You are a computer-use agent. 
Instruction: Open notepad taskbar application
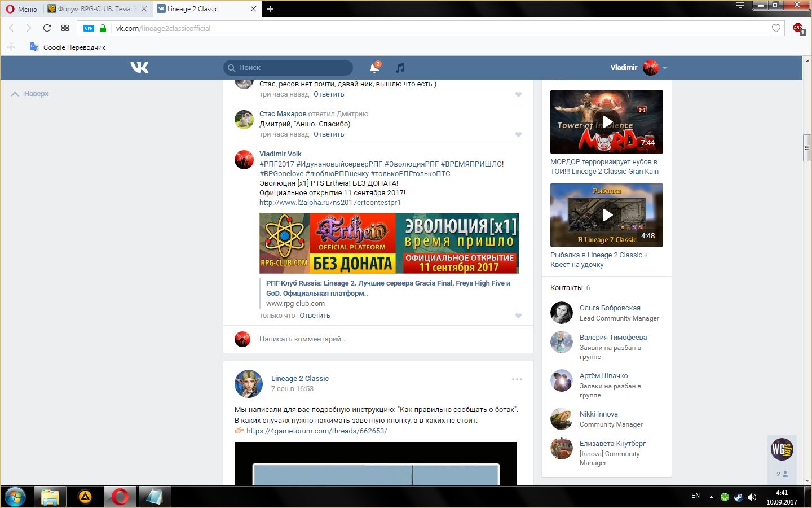[x=155, y=497]
